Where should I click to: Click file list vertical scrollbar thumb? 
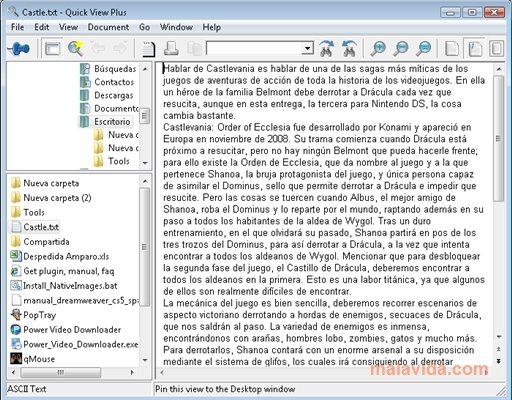coord(145,247)
